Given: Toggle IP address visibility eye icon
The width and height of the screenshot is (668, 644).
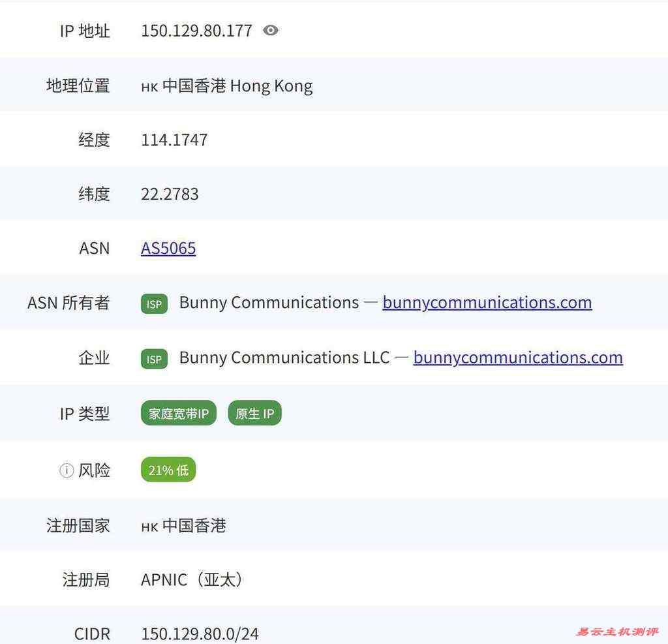Looking at the screenshot, I should click(271, 30).
